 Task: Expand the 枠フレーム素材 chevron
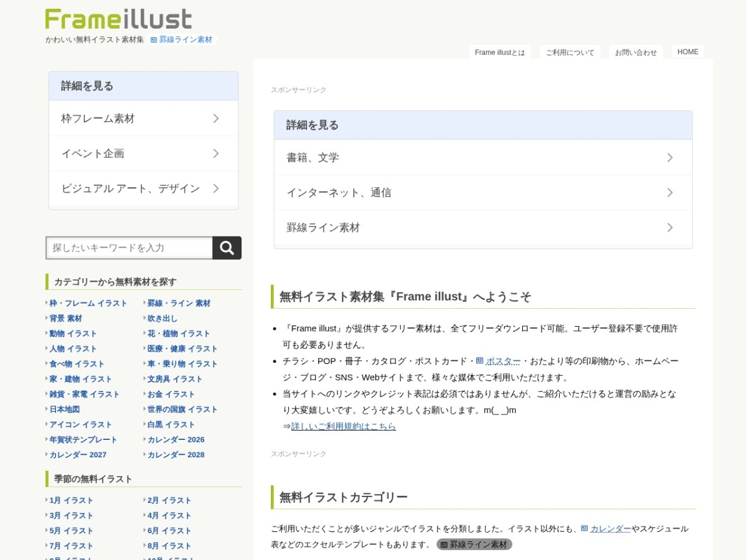tap(216, 118)
